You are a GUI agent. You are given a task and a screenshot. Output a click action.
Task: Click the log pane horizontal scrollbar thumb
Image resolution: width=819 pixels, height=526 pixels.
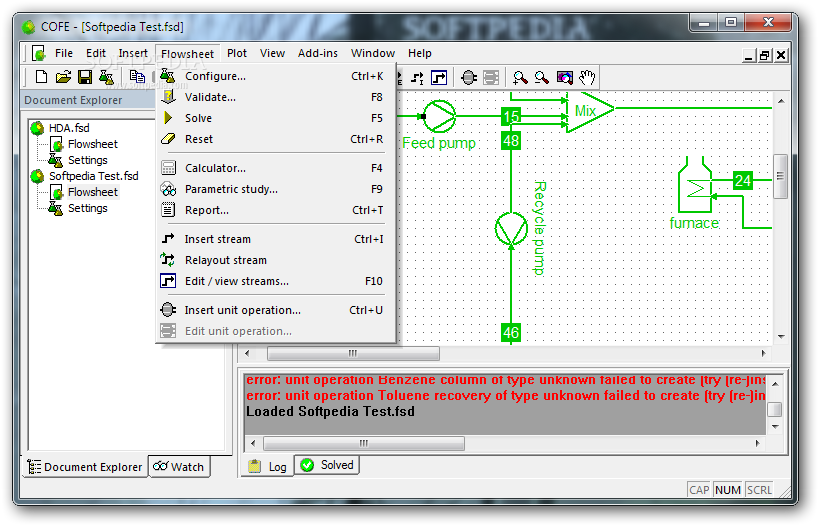[x=364, y=443]
